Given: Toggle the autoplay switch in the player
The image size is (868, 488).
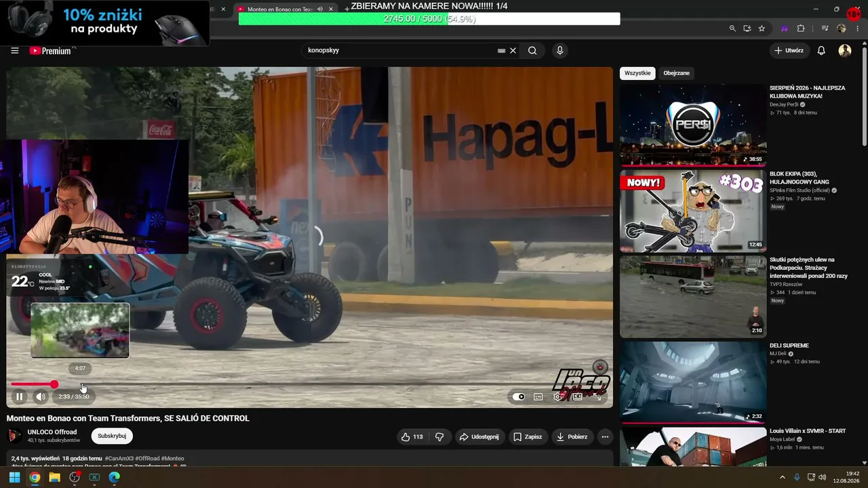Looking at the screenshot, I should click(519, 396).
